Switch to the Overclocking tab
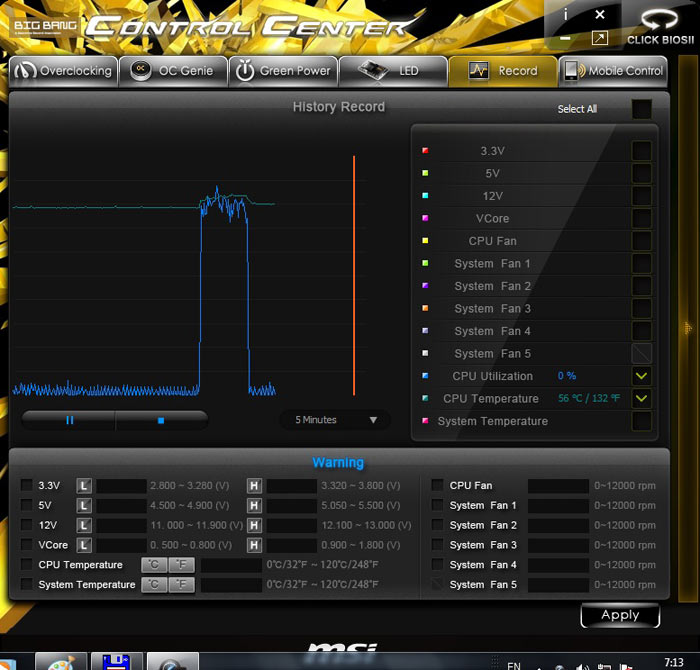Image resolution: width=700 pixels, height=670 pixels. pos(64,71)
